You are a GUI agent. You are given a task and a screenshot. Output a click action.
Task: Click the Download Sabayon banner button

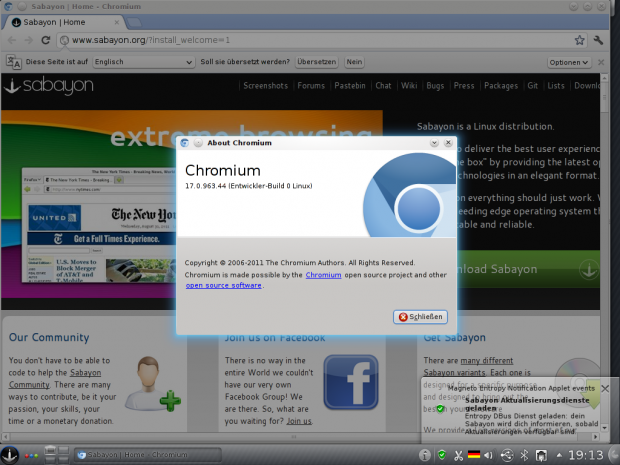click(528, 269)
